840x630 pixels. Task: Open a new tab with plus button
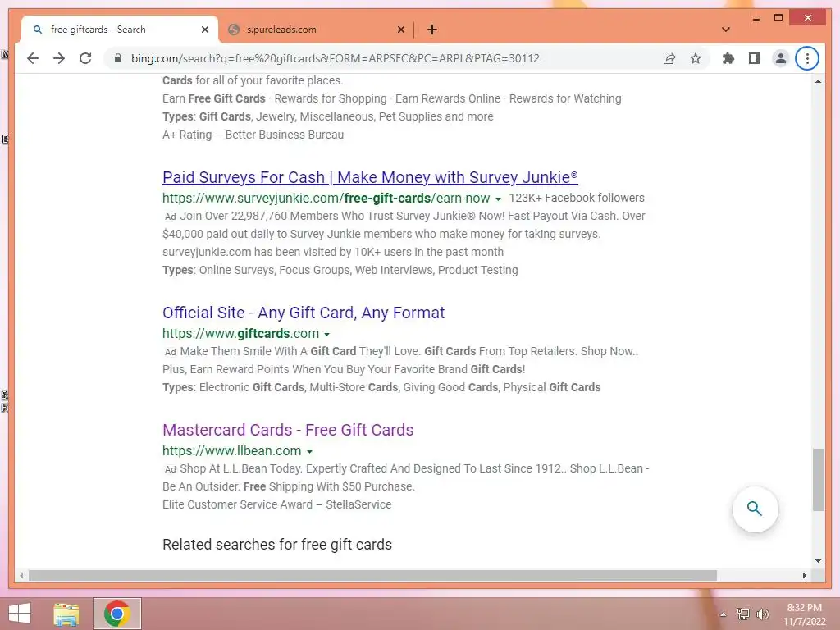tap(432, 30)
